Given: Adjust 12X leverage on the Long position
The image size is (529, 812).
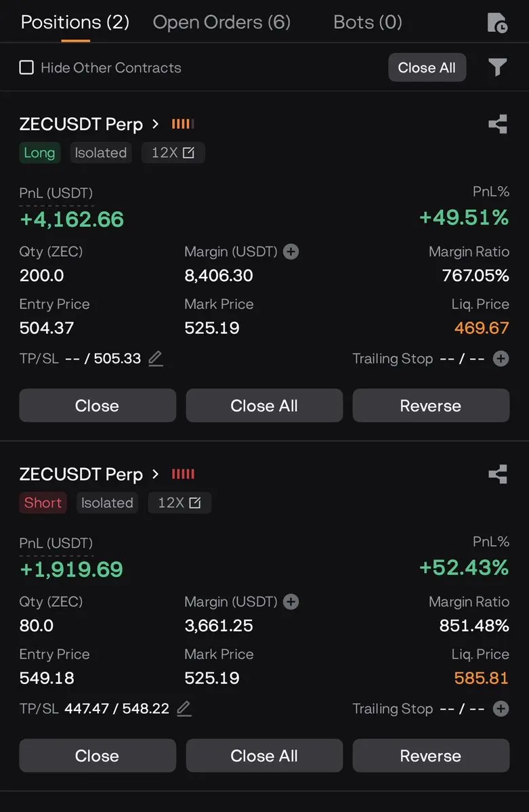Looking at the screenshot, I should [x=173, y=153].
